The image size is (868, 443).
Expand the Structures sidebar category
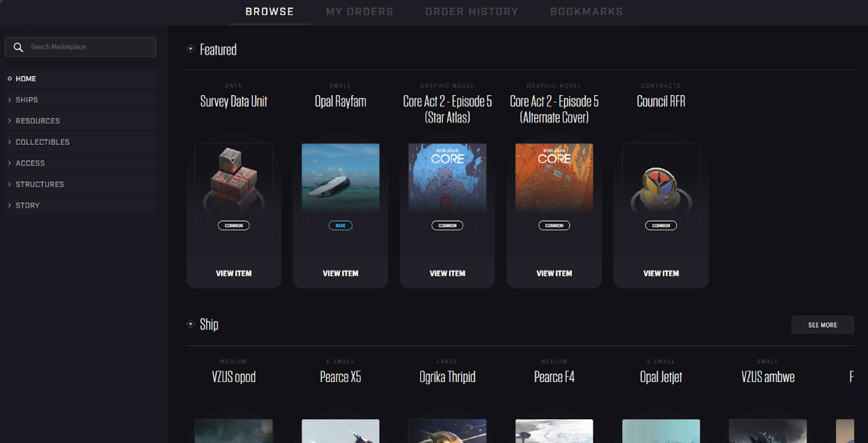(x=40, y=185)
